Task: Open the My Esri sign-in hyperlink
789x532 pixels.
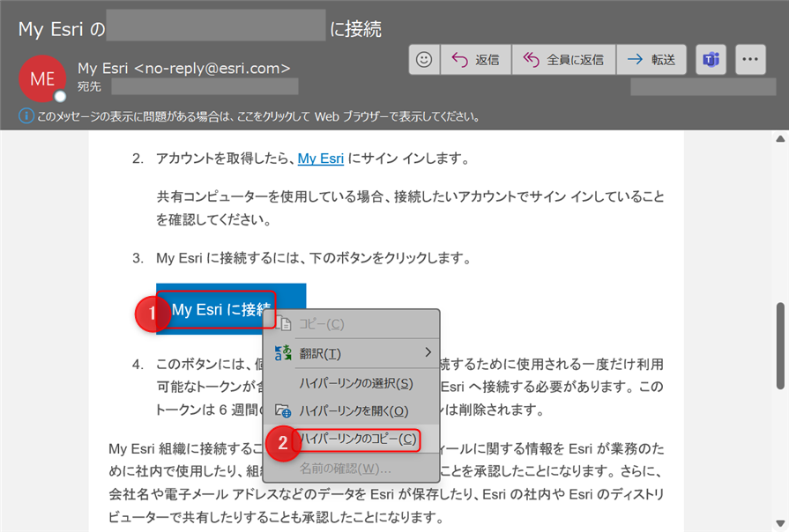Action: coord(321,159)
